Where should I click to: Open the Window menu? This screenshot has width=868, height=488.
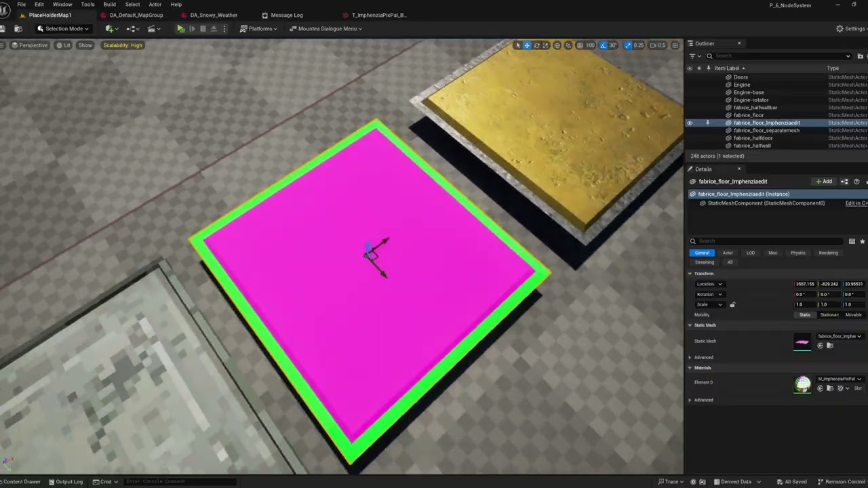click(x=62, y=4)
